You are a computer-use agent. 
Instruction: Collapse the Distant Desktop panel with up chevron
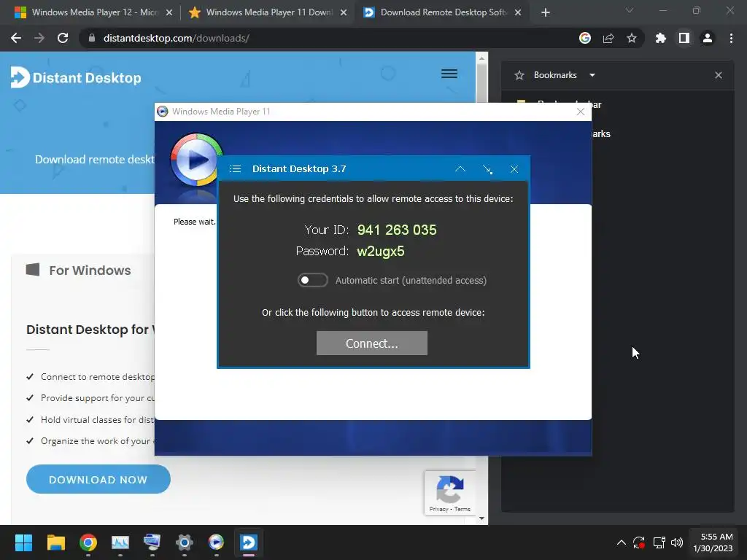point(460,169)
